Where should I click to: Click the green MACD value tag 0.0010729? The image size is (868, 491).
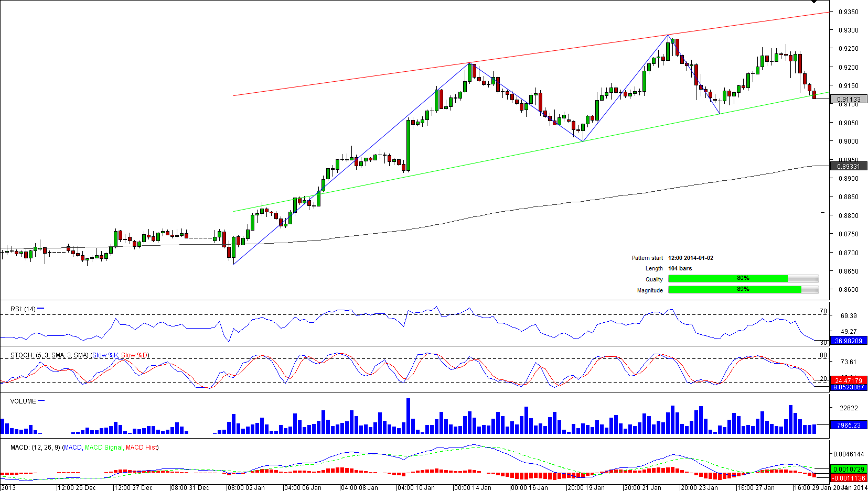coord(849,470)
